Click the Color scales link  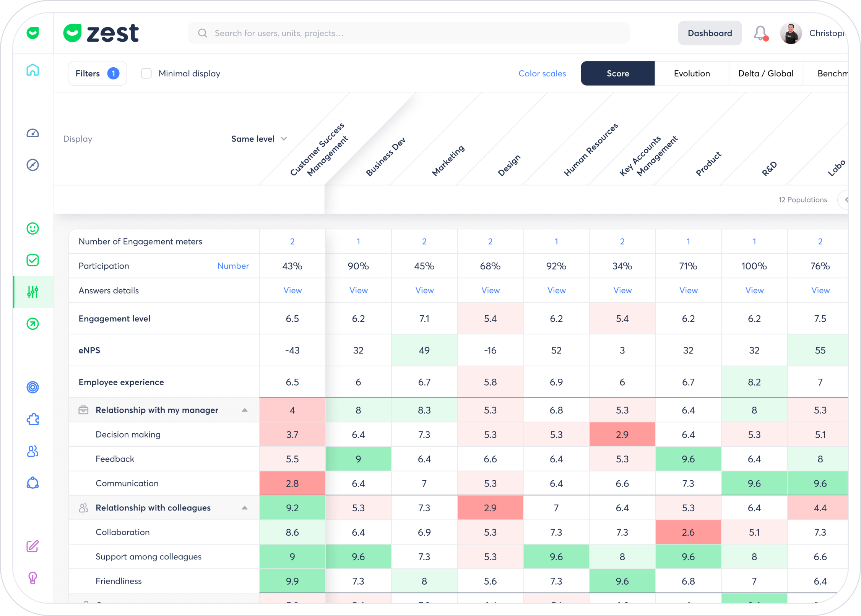coord(542,73)
